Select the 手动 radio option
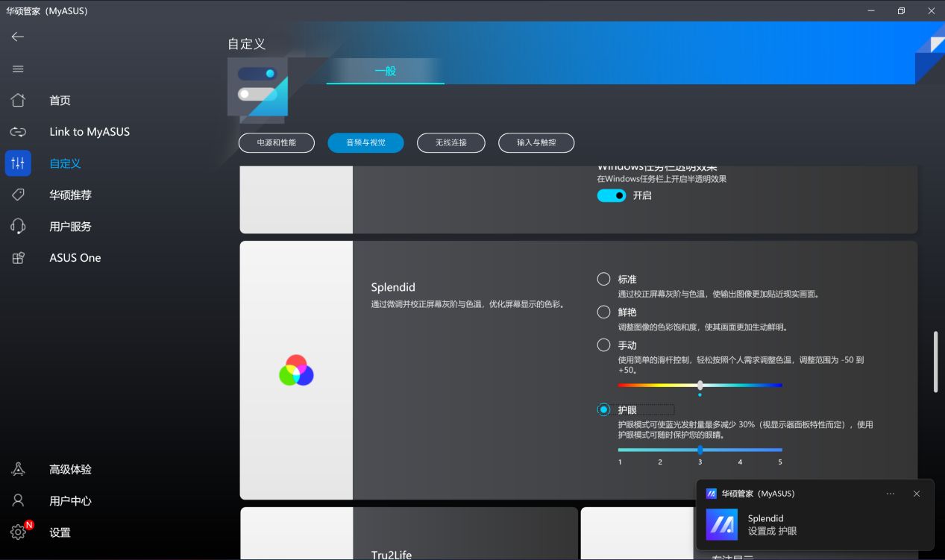The height and width of the screenshot is (560, 945). pyautogui.click(x=604, y=345)
